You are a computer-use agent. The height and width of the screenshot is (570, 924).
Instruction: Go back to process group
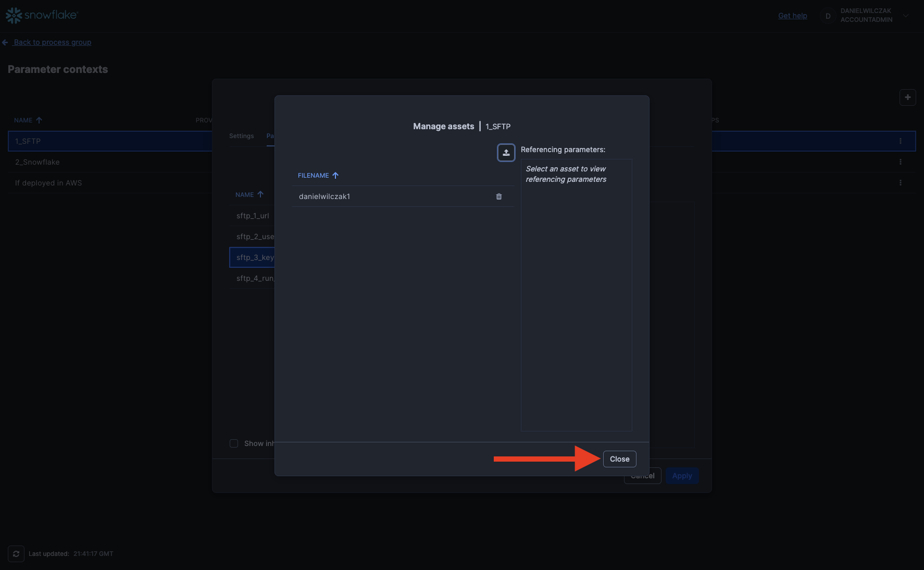(52, 42)
